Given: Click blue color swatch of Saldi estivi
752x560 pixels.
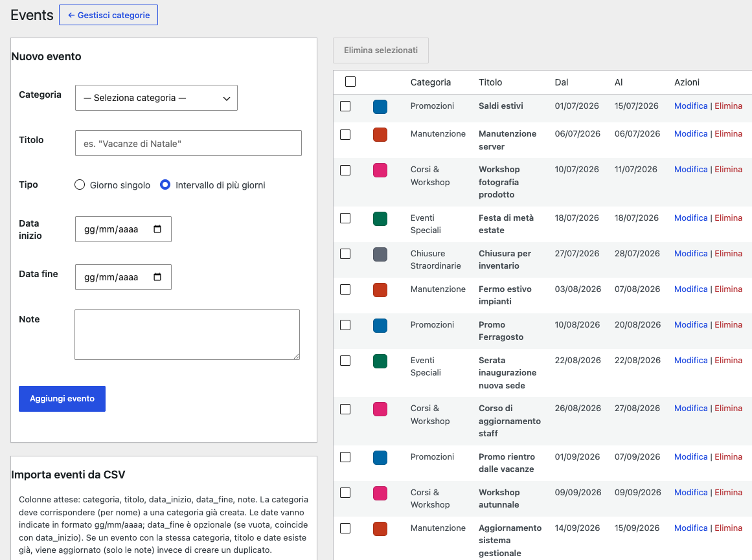Looking at the screenshot, I should [380, 106].
